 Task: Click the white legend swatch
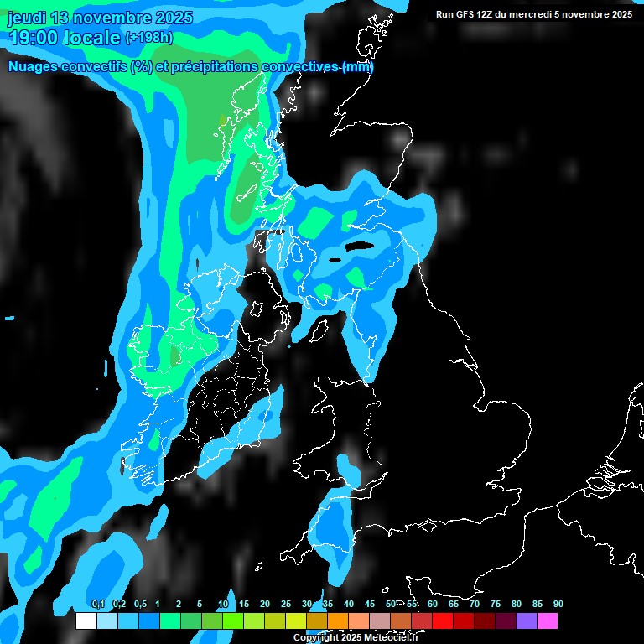(86, 621)
